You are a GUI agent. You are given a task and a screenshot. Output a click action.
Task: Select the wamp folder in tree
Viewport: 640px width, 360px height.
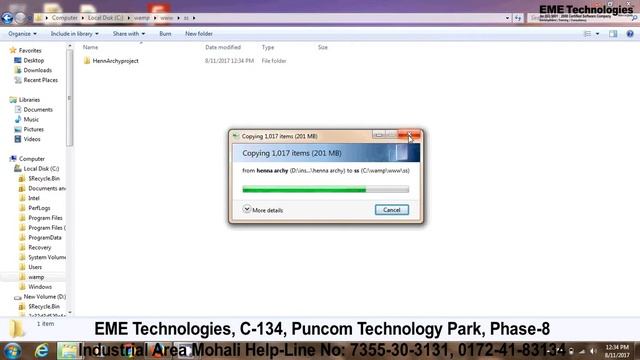click(36, 277)
